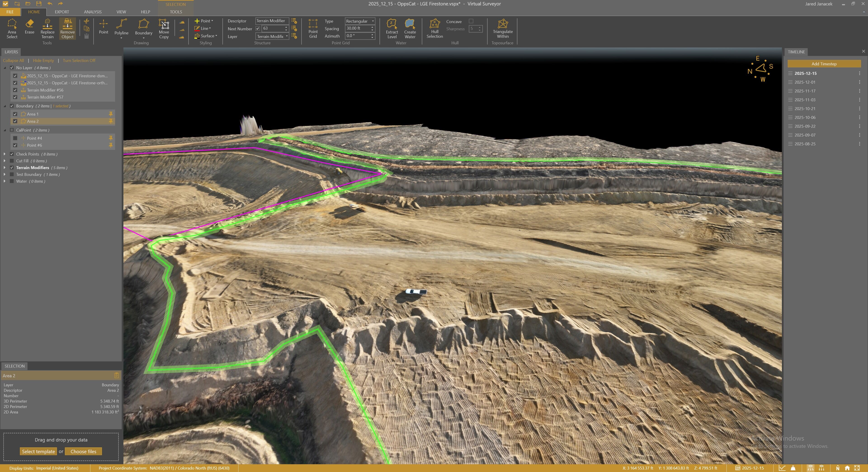Choose the Replace Terrain tool
This screenshot has height=472, width=868.
(47, 29)
